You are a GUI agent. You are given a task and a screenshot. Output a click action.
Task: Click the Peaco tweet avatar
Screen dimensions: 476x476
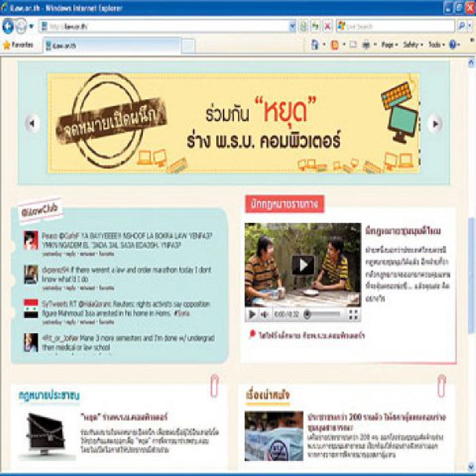(x=31, y=240)
